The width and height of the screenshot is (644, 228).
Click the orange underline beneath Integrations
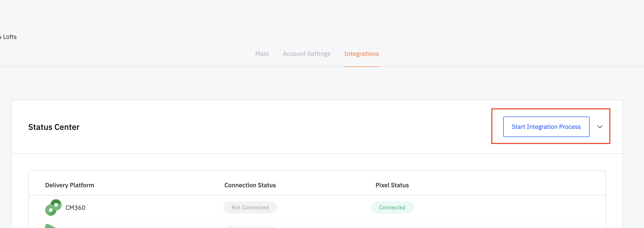(361, 67)
